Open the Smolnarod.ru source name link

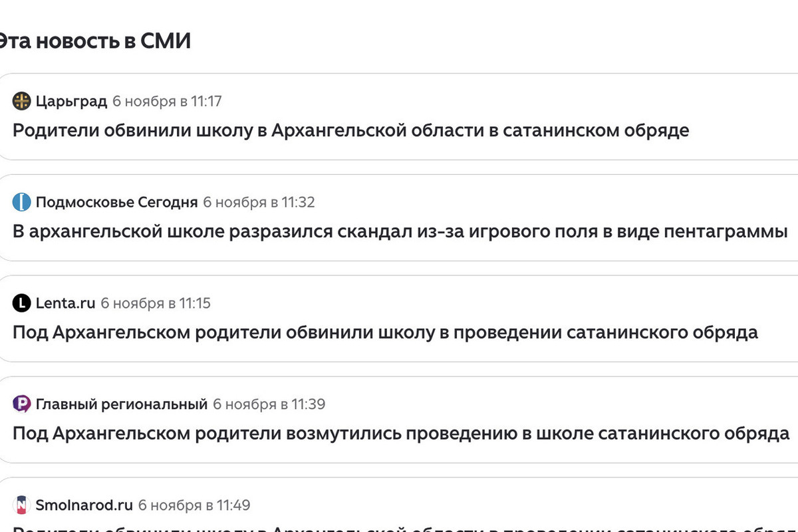pos(84,505)
